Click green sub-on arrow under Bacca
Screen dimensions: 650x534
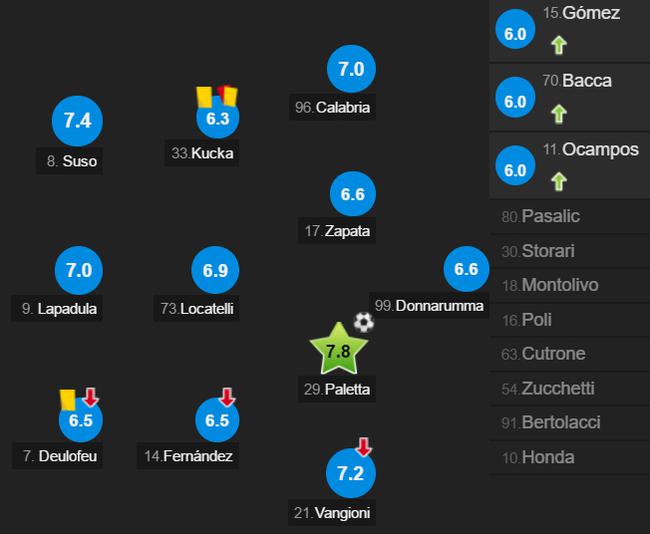coord(559,114)
